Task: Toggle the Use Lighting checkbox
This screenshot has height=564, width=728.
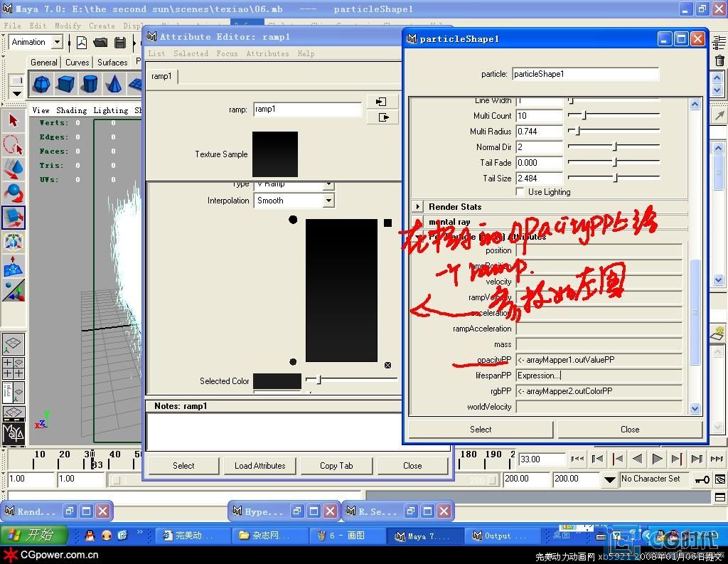Action: tap(520, 192)
